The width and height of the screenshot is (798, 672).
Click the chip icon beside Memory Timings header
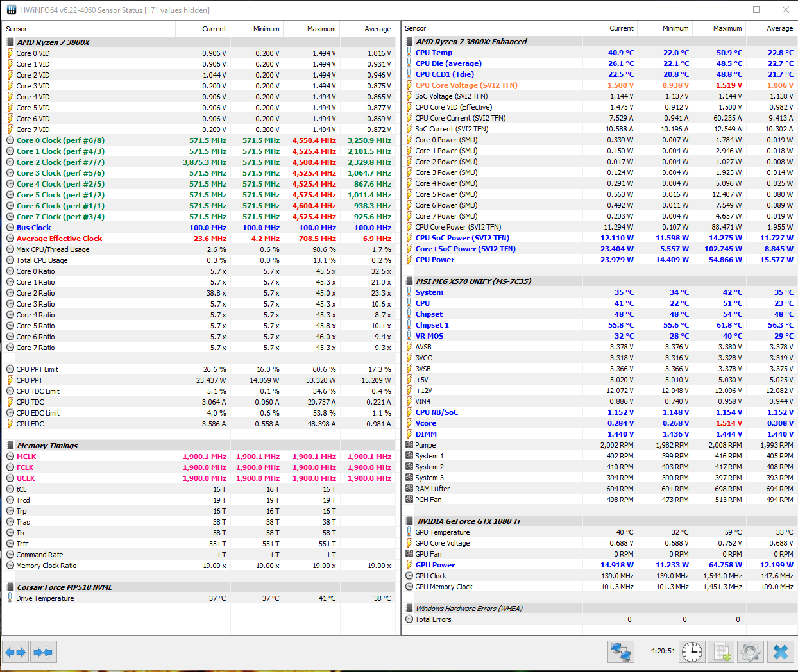click(10, 446)
